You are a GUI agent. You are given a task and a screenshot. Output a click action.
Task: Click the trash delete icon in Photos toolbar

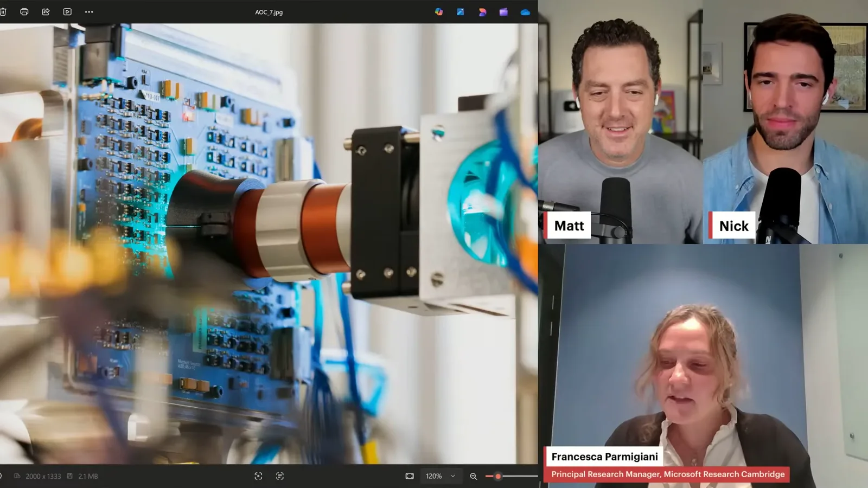(3, 12)
